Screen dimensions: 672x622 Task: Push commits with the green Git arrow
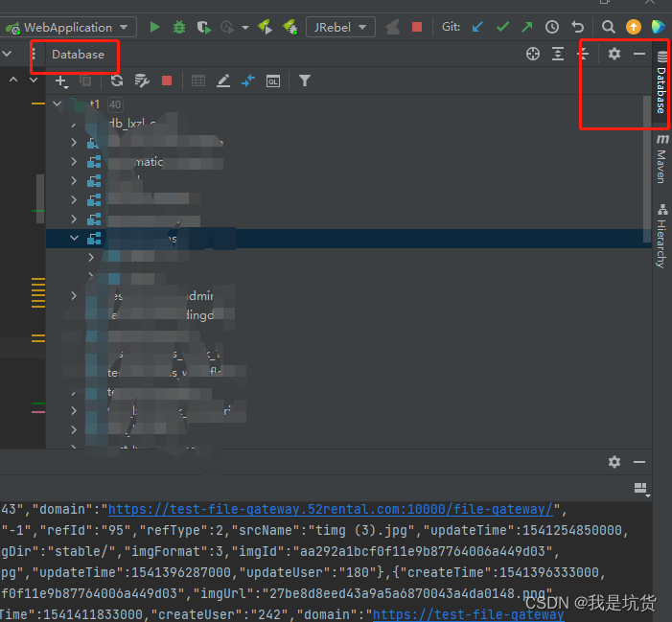click(526, 28)
